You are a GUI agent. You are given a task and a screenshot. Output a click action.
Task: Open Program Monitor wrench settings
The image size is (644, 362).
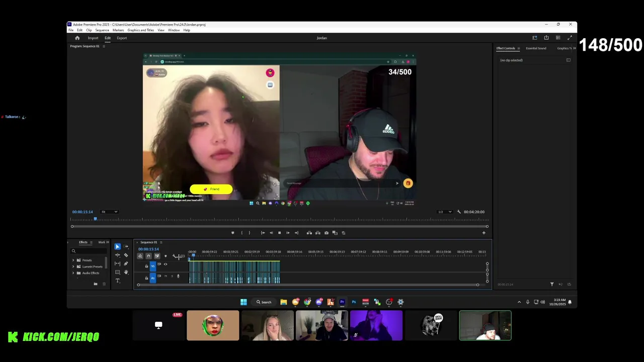459,212
